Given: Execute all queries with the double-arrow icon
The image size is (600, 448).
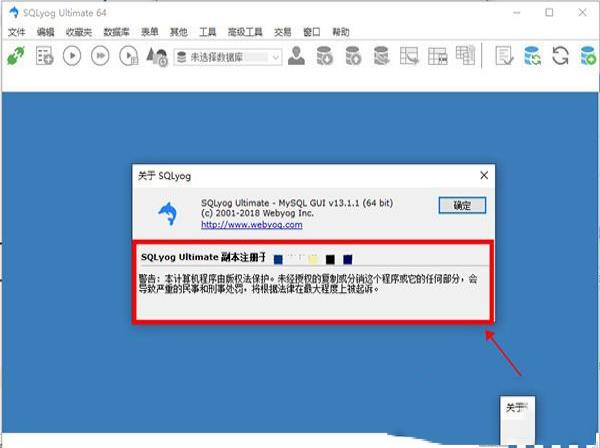Looking at the screenshot, I should click(100, 56).
